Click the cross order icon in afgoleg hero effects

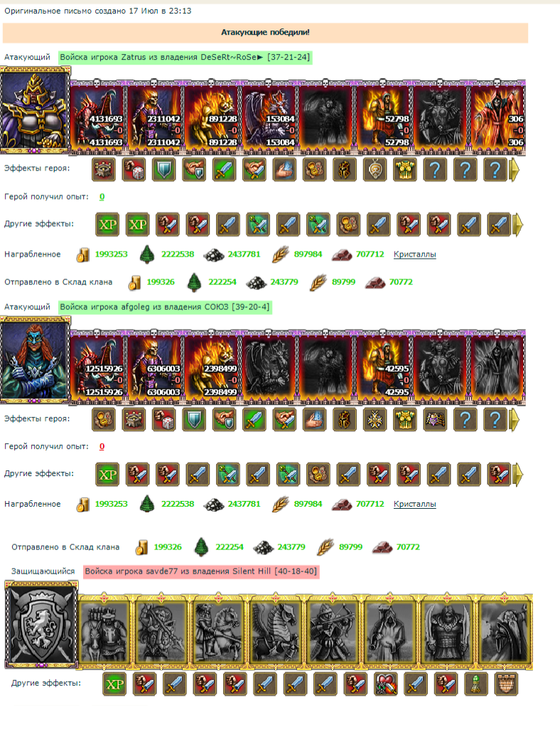click(x=375, y=420)
